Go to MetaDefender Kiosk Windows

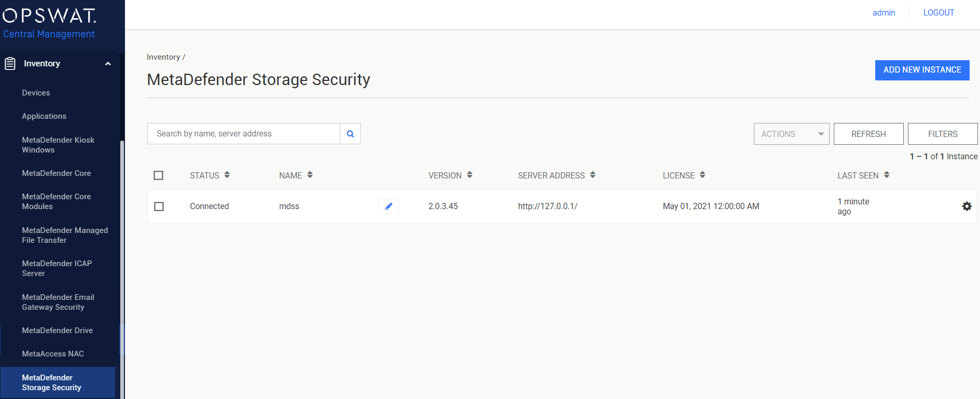pos(58,145)
